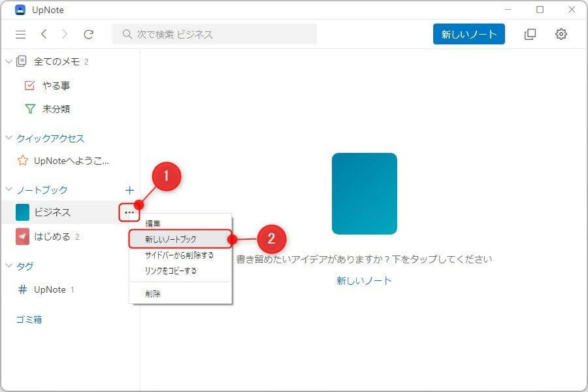The image size is (588, 392).
Task: Open the 未分類 filter
Action: click(47, 109)
